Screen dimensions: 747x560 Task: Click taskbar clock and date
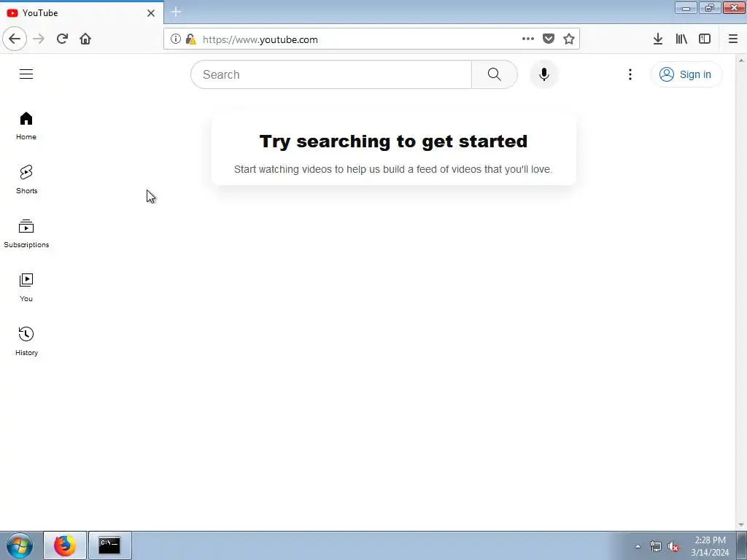click(710, 546)
